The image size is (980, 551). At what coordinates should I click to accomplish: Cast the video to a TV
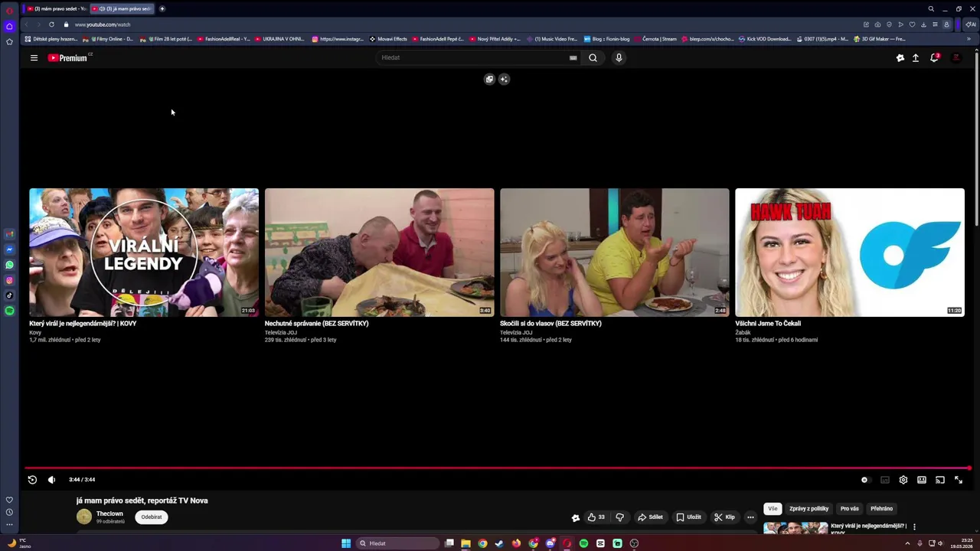click(x=940, y=480)
